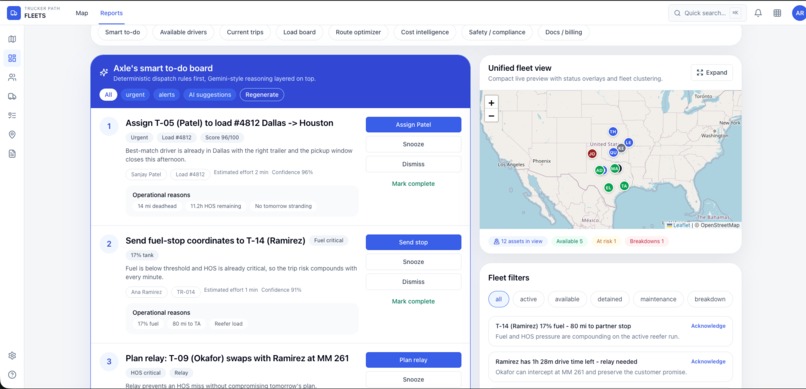The height and width of the screenshot is (389, 806).
Task: Open the Leaflet attribution link
Action: pos(678,225)
